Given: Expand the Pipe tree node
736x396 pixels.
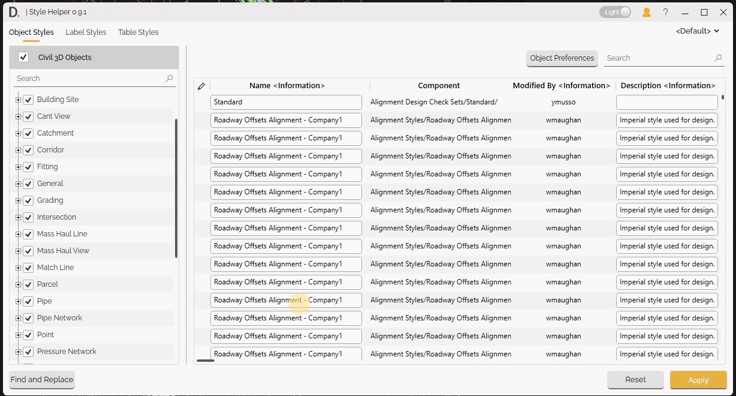Looking at the screenshot, I should pyautogui.click(x=18, y=301).
